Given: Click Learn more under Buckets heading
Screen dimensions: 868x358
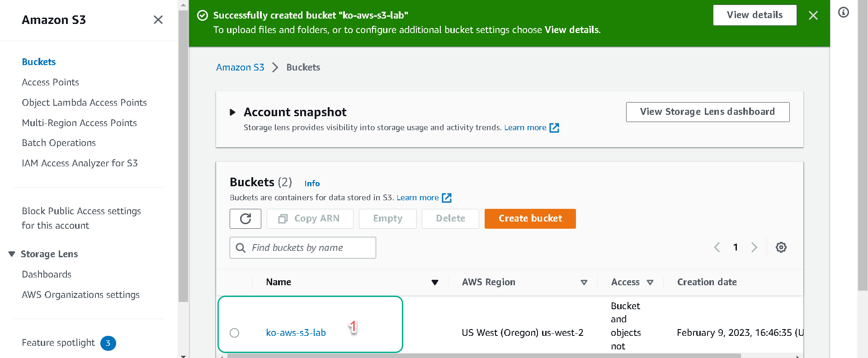Looking at the screenshot, I should pyautogui.click(x=418, y=198).
